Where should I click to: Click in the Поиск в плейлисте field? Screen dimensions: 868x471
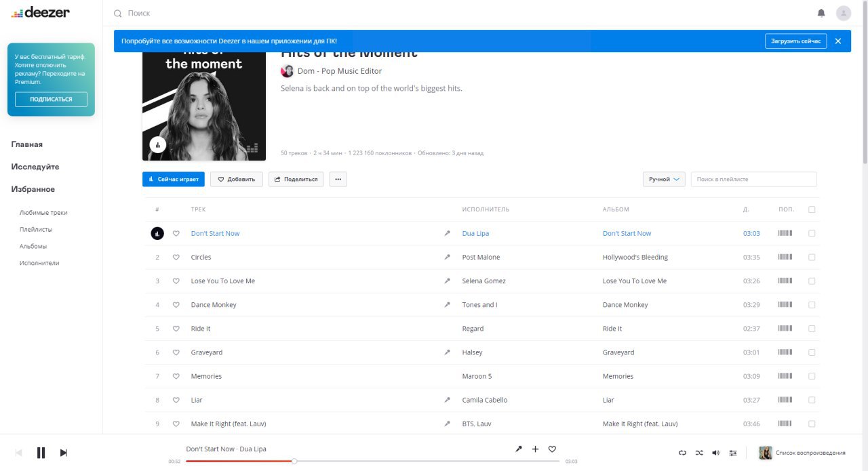coord(754,179)
